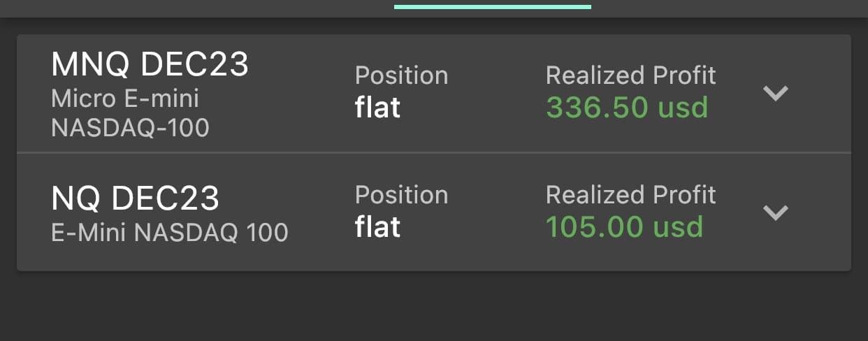The image size is (868, 341).
Task: Click the top bar right of active tab
Action: [727, 7]
